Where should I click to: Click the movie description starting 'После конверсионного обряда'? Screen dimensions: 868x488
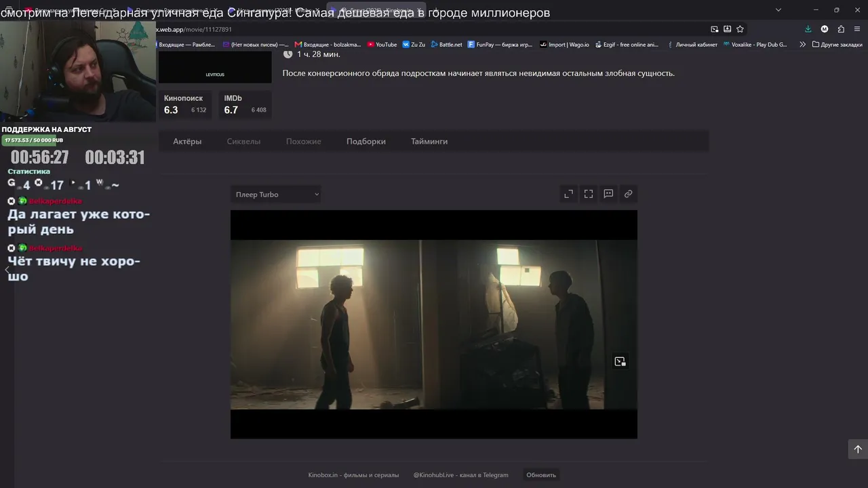479,73
